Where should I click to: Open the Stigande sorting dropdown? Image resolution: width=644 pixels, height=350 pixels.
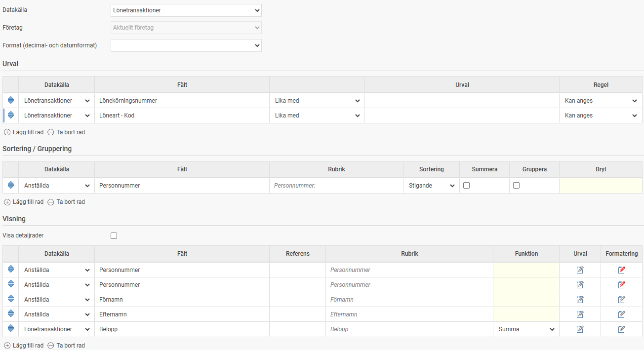(x=431, y=186)
